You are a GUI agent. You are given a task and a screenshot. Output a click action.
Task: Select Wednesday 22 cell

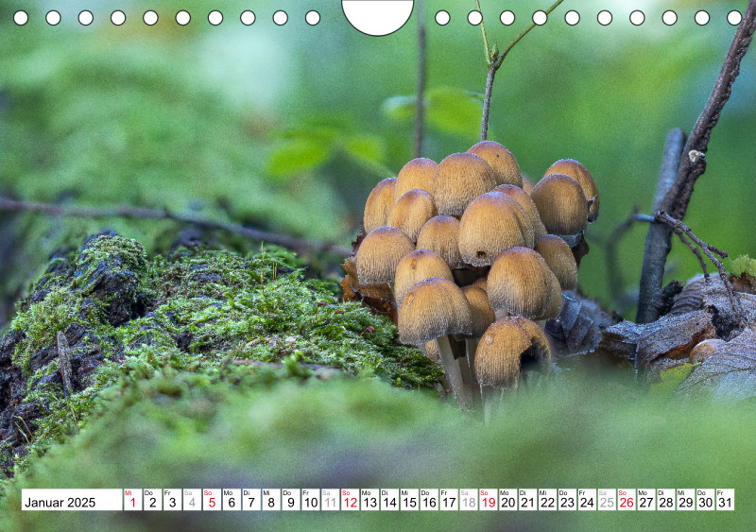[548, 500]
